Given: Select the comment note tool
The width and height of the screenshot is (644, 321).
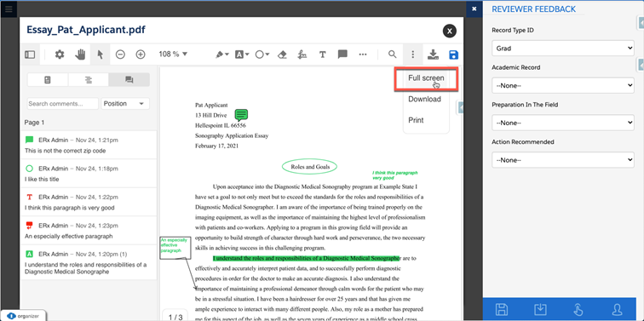Looking at the screenshot, I should [x=342, y=54].
